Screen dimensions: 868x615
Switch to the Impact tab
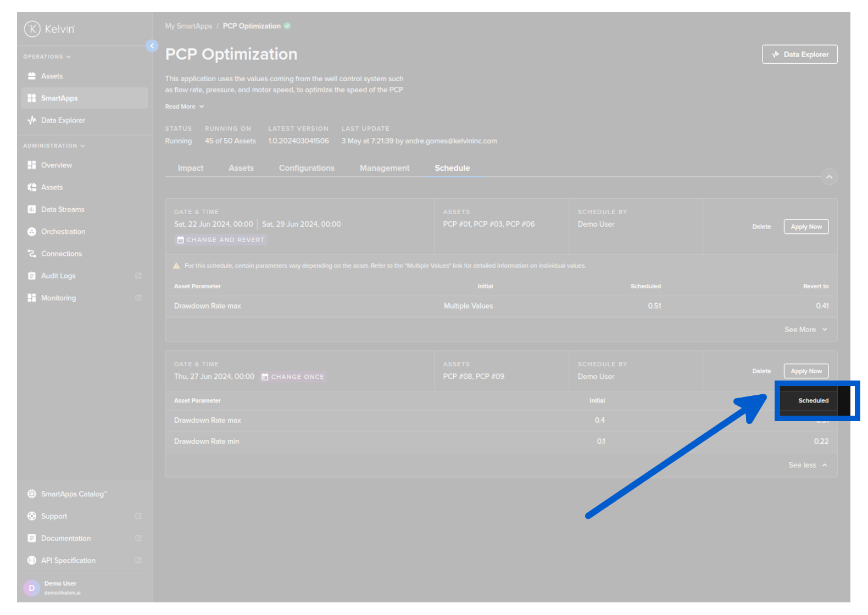coord(190,168)
